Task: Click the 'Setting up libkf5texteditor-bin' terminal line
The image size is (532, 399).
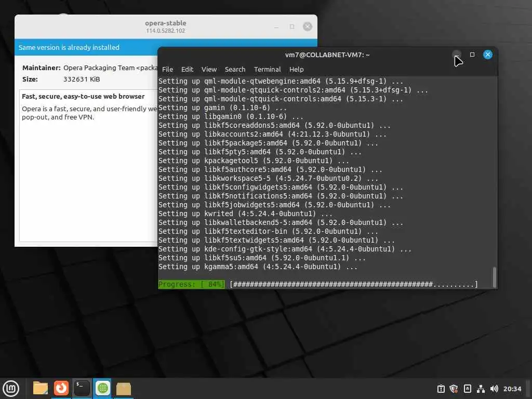Action: tap(268, 231)
